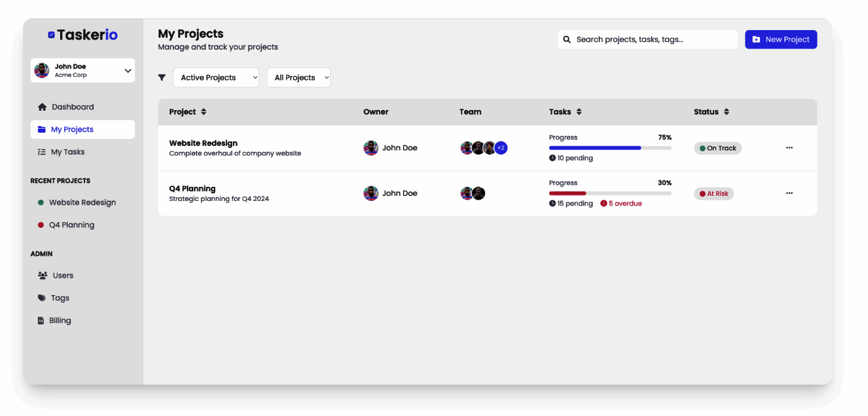Sort by Status column arrows
This screenshot has height=416, width=868.
coord(727,112)
